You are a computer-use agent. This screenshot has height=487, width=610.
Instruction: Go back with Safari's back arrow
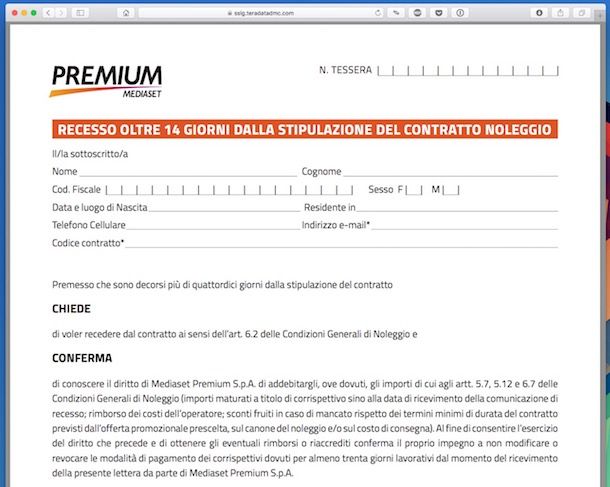point(48,13)
